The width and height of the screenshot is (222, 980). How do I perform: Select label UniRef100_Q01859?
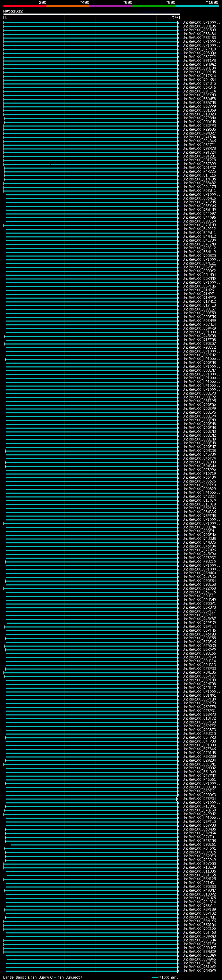pyautogui.click(x=199, y=111)
